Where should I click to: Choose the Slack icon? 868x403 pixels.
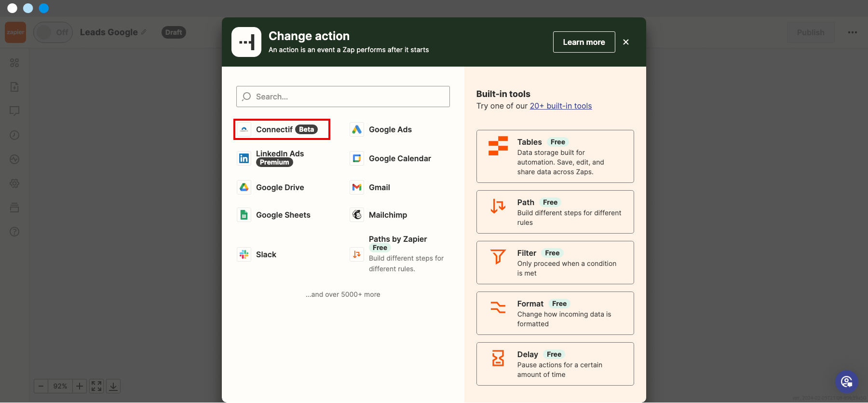point(244,254)
